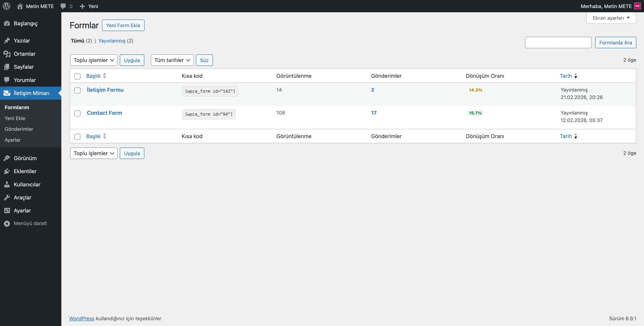Open the comments bubble icon in the admin bar
Viewport: 644px width, 326px height.
point(63,6)
